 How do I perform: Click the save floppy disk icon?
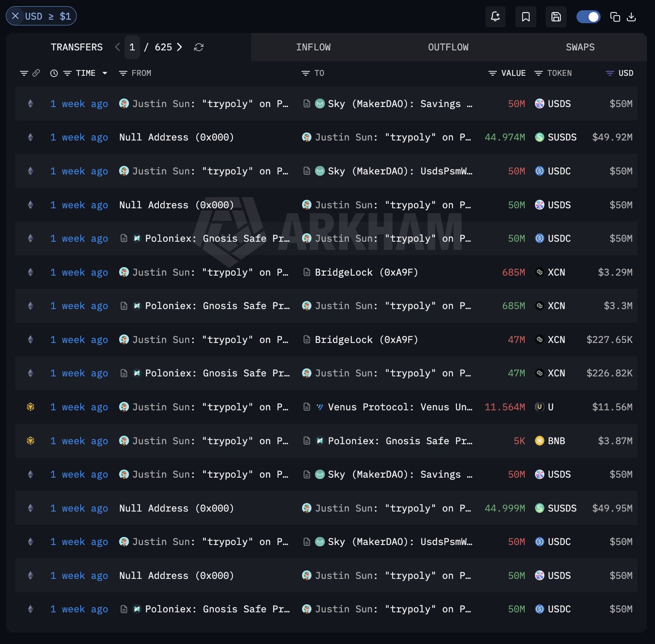coord(556,17)
